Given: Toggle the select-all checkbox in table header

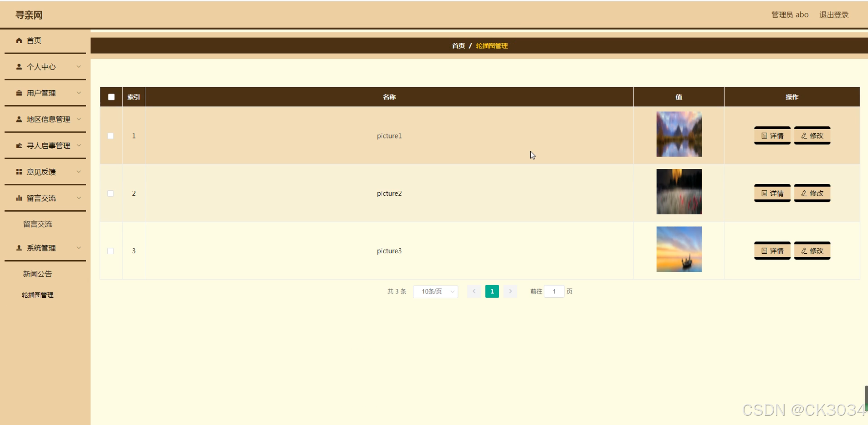Looking at the screenshot, I should (x=111, y=97).
